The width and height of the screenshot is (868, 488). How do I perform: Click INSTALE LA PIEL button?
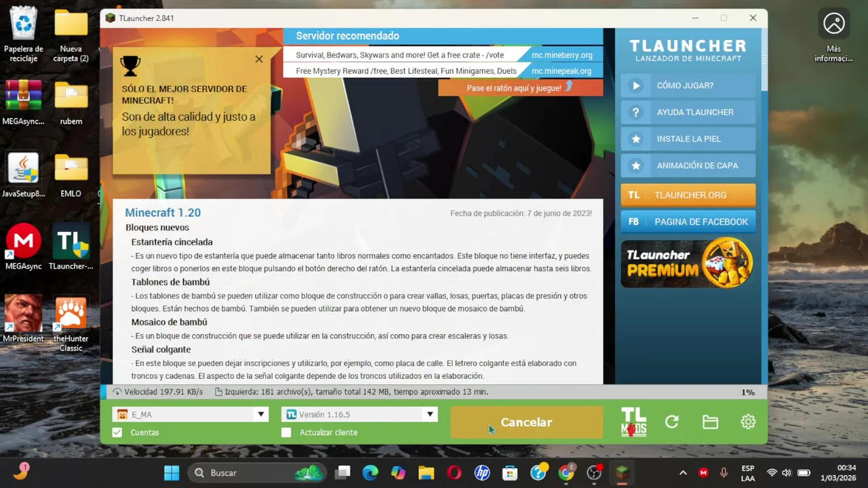pyautogui.click(x=688, y=139)
